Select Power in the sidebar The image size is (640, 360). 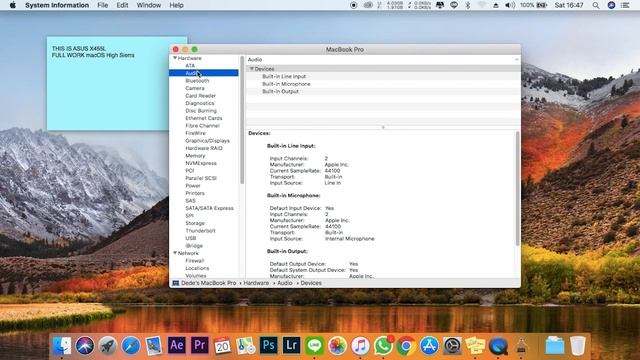193,185
